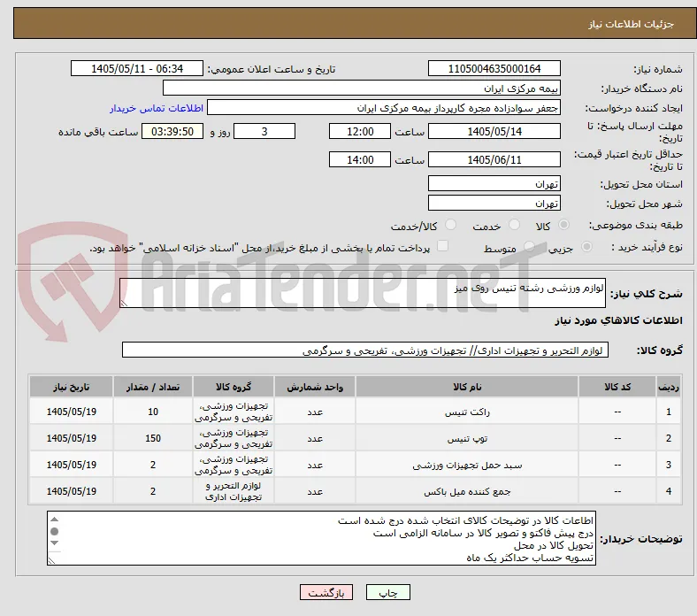Click the requester name field جعفر سوادزاده
This screenshot has height=616, width=697.
tap(384, 108)
